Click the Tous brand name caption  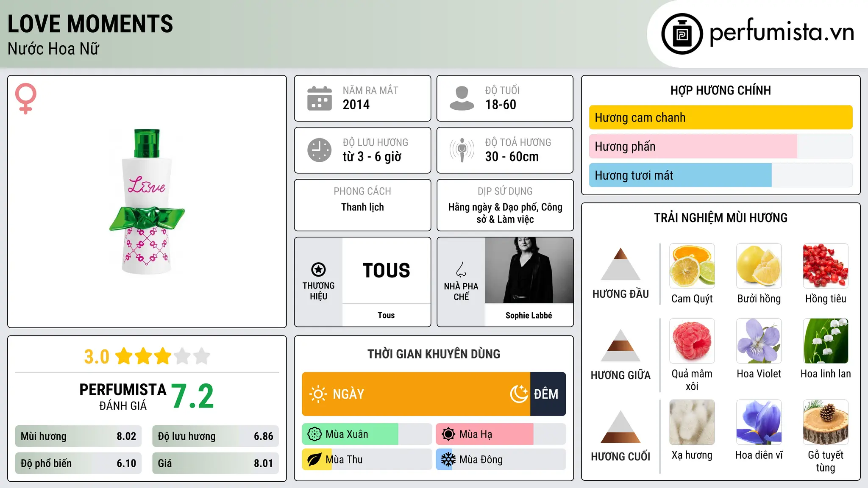coord(386,315)
